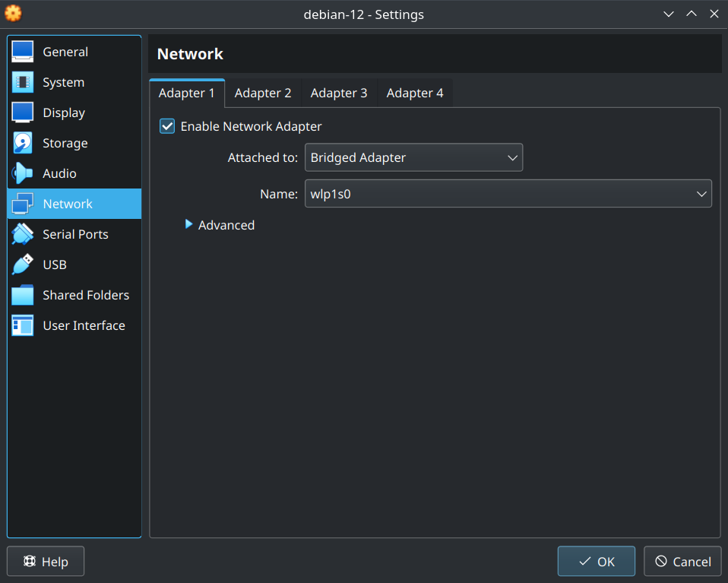Screen dimensions: 728x583
Task: Select the Adapter 4 tab
Action: 415,92
